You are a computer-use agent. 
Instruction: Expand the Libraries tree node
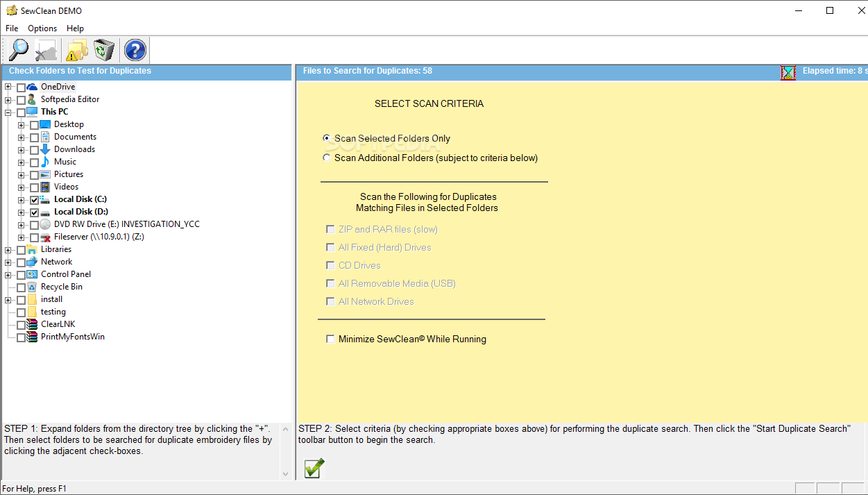click(x=8, y=249)
